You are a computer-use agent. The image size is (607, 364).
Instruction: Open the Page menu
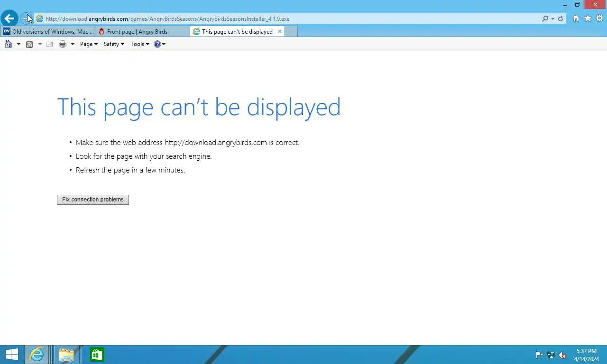point(89,44)
